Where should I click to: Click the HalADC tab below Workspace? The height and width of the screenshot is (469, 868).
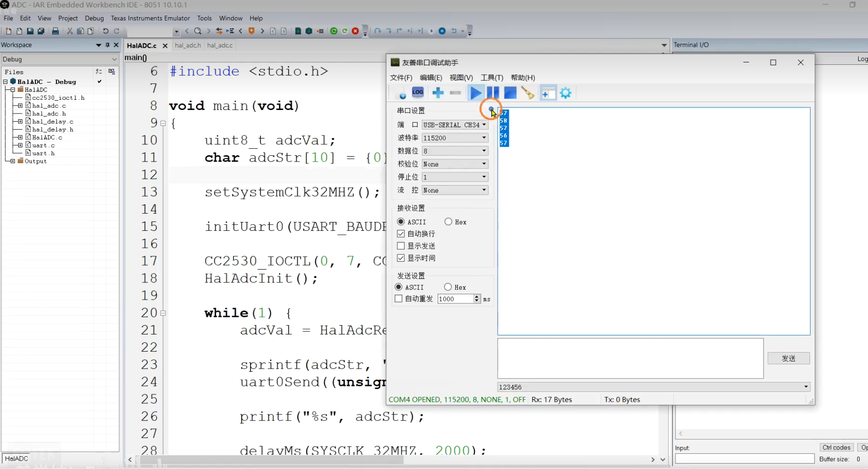point(16,458)
